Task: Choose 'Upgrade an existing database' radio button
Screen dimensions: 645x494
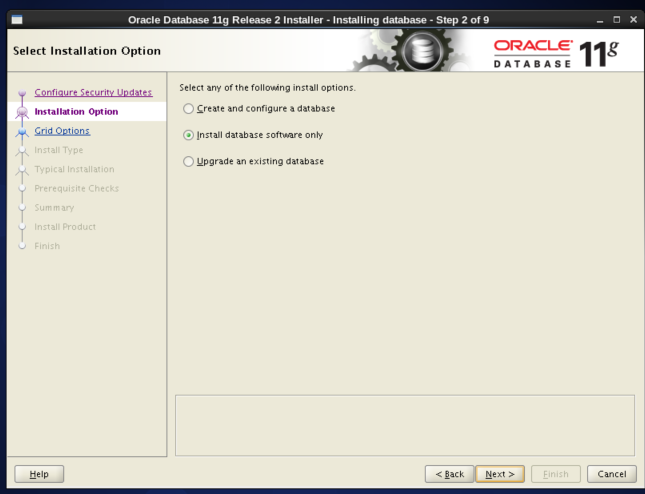Action: 188,161
